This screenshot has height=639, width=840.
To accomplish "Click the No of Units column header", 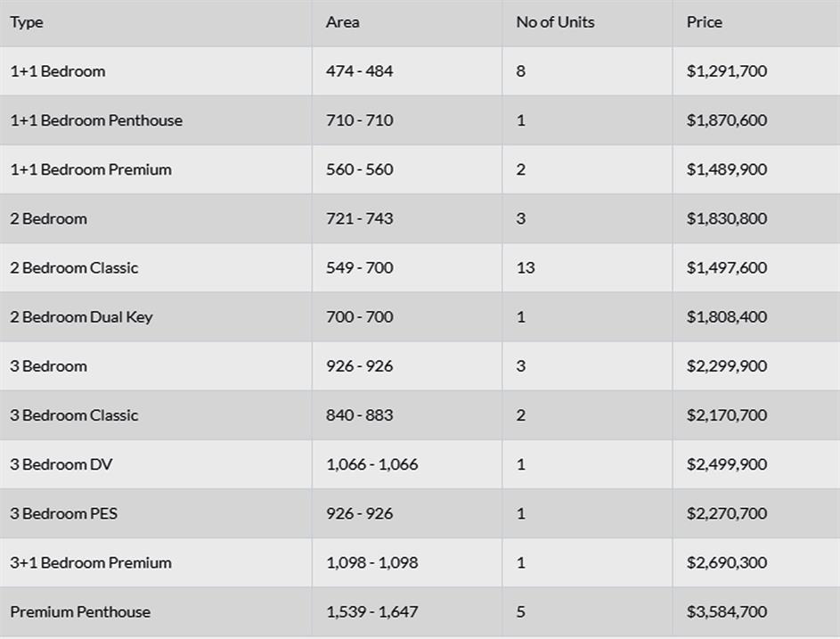I will click(555, 22).
